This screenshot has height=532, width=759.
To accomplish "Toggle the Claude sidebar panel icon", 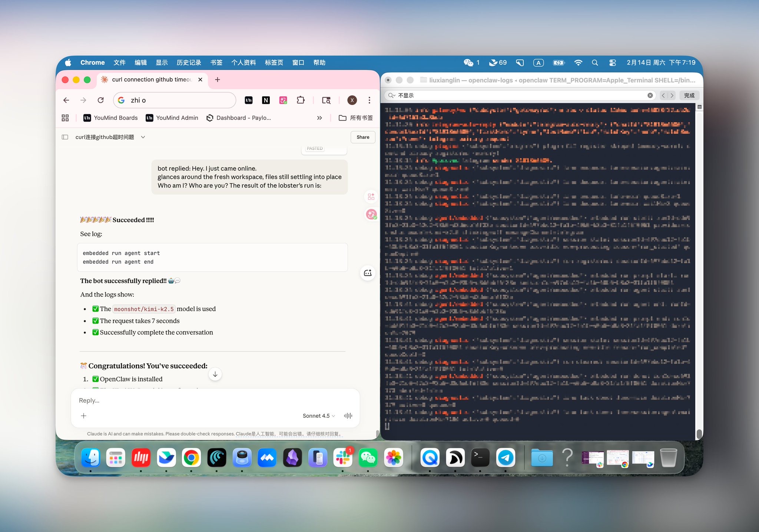I will 65,137.
